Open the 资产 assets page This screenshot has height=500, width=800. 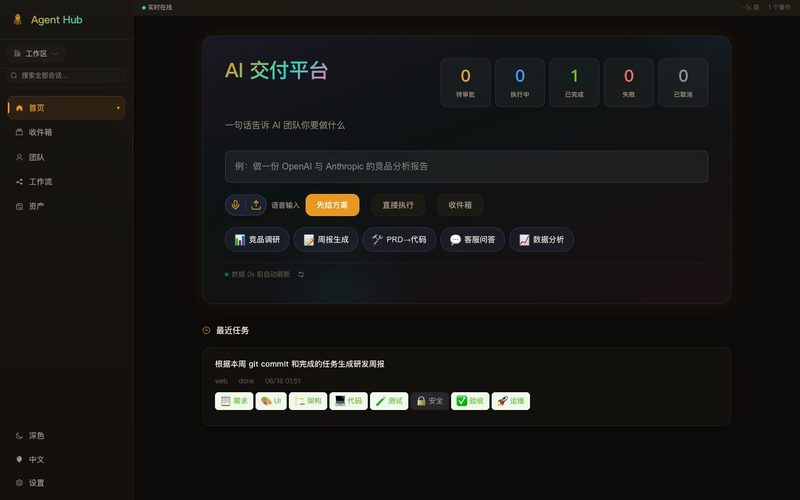coord(66,206)
